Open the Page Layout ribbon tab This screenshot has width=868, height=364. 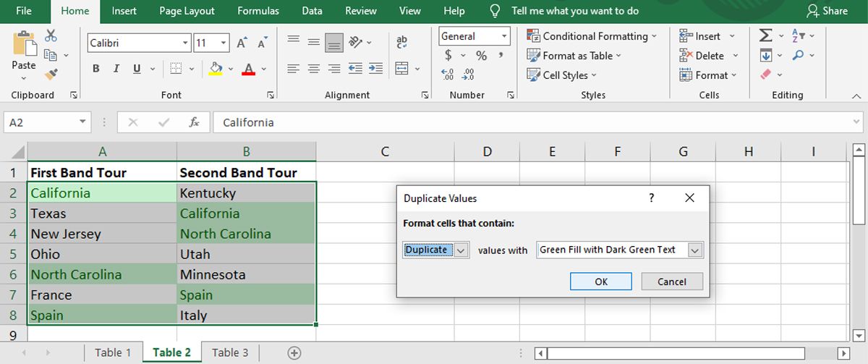(x=187, y=11)
